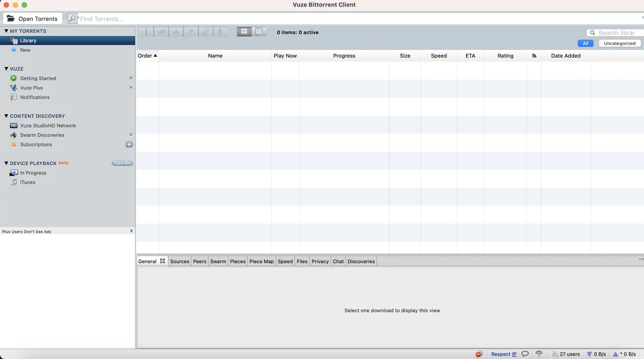This screenshot has width=644, height=359.
Task: Add a new subscription with plus icon
Action: [x=129, y=144]
